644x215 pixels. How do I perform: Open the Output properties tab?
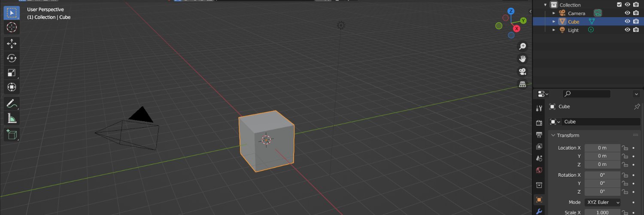point(539,135)
